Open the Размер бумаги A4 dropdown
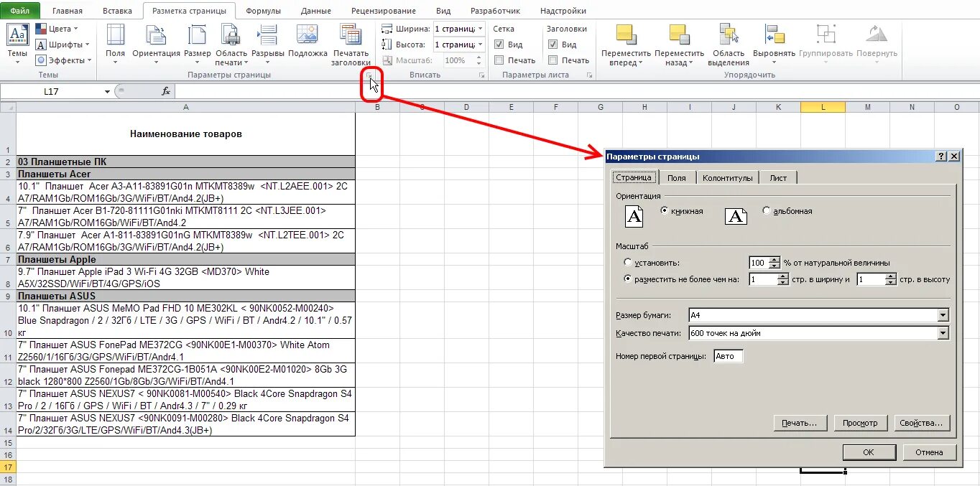Viewport: 980px width, 486px height. (943, 314)
